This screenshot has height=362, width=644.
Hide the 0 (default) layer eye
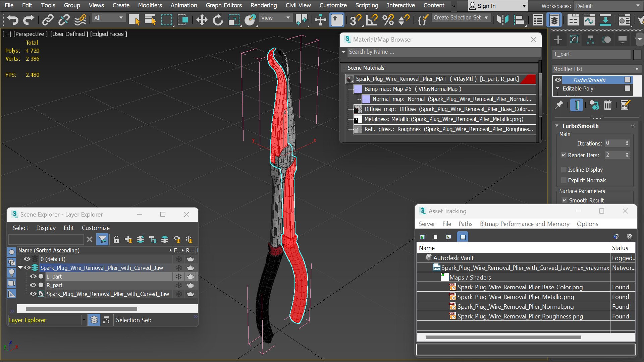click(x=27, y=259)
